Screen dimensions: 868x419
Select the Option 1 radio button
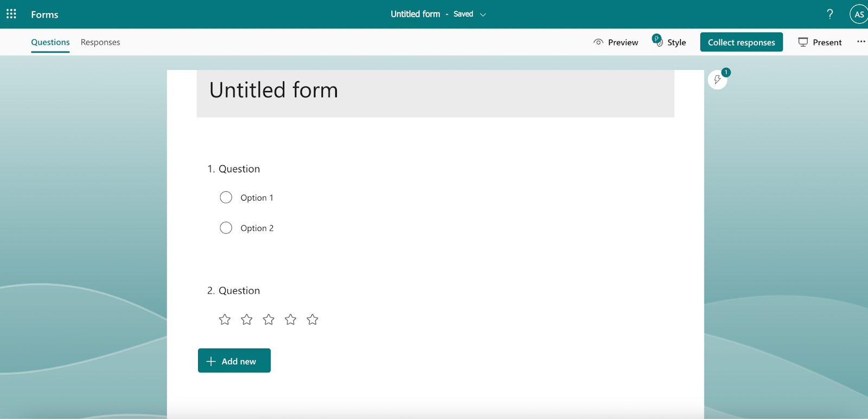(x=226, y=197)
